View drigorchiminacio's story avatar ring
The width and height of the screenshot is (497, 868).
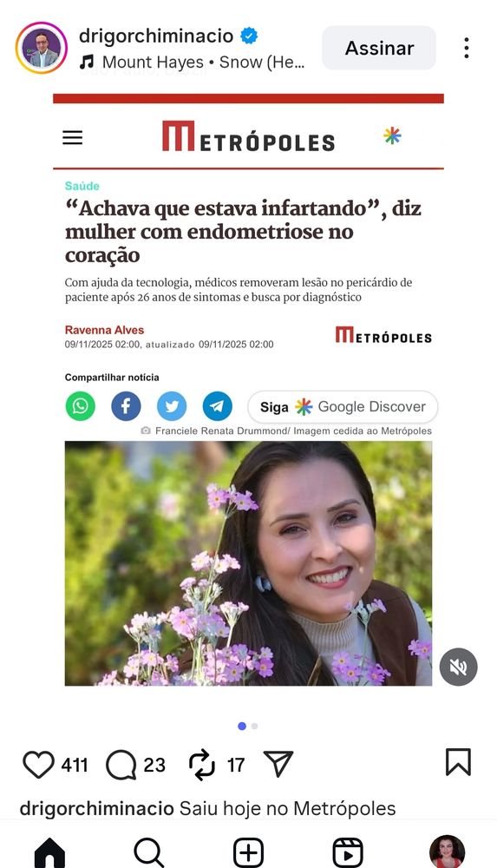[x=42, y=48]
